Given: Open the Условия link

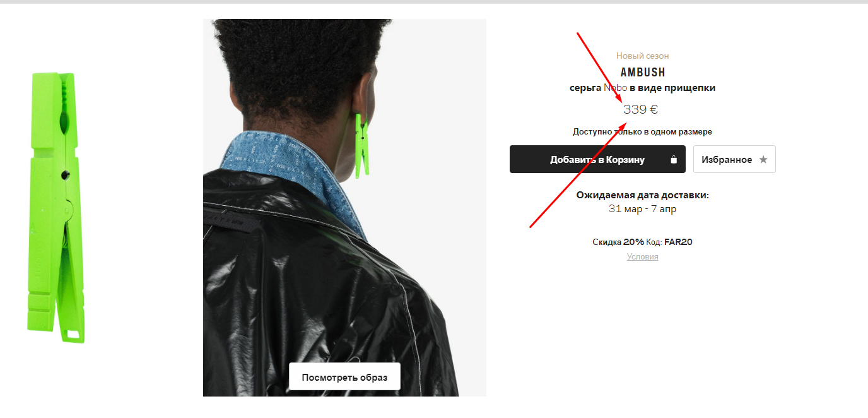Looking at the screenshot, I should point(642,256).
